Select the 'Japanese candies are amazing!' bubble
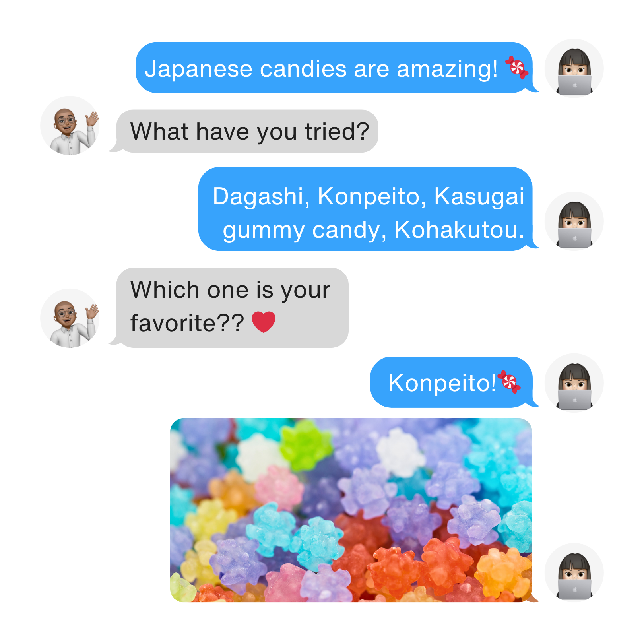Screen dimensions: 644x644 pyautogui.click(x=336, y=68)
